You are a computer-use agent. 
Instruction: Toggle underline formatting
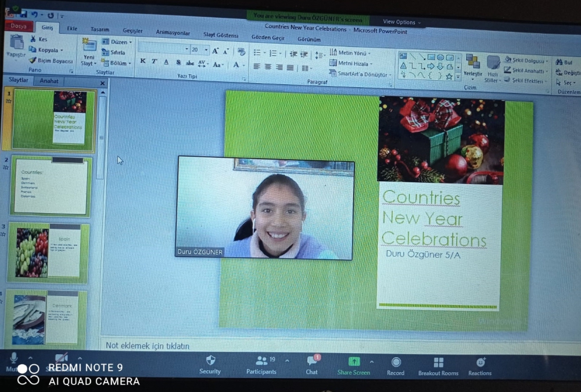point(166,62)
